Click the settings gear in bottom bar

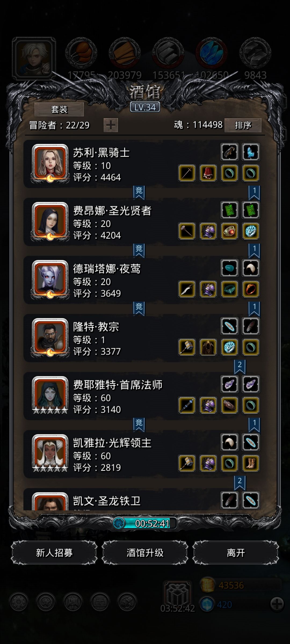pyautogui.click(x=18, y=602)
